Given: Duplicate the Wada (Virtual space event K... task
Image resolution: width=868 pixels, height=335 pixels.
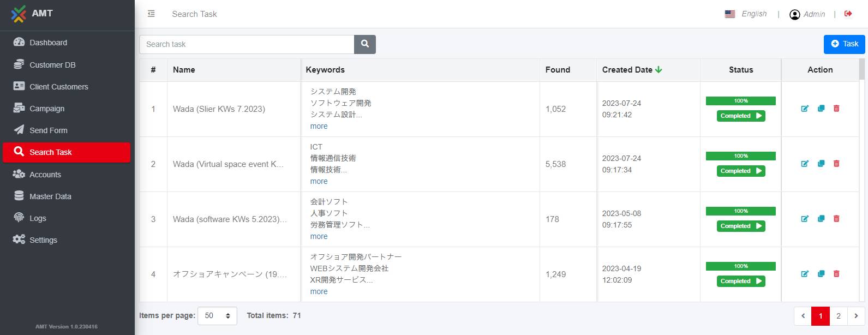Looking at the screenshot, I should click(x=821, y=164).
